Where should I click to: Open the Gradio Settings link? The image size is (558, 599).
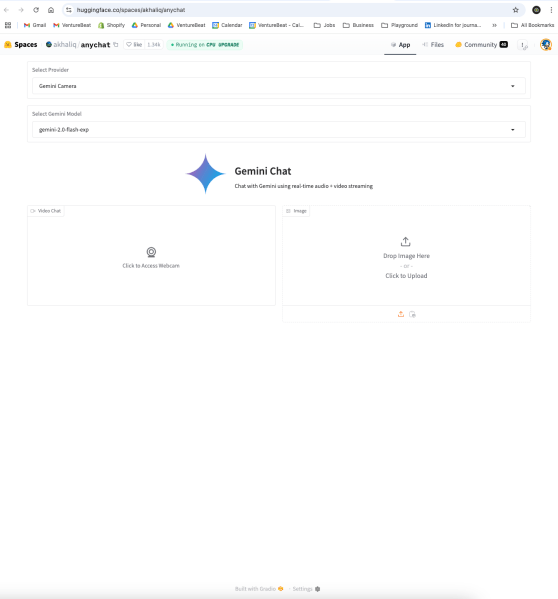point(306,589)
